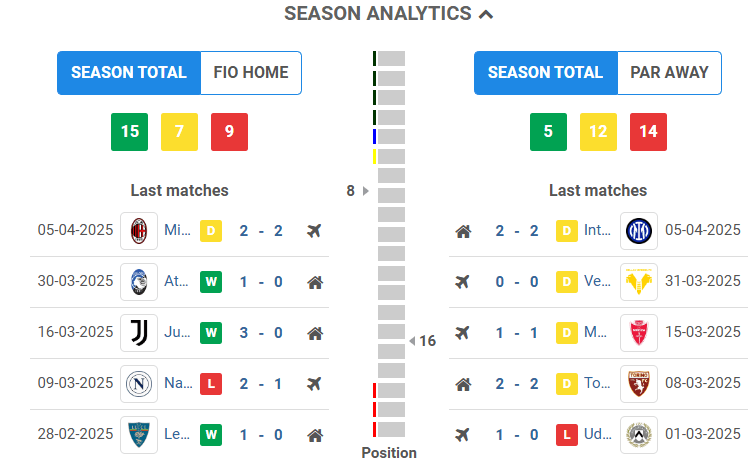Image resolution: width=755 pixels, height=461 pixels.
Task: Click the Napoli club crest
Action: (x=138, y=383)
